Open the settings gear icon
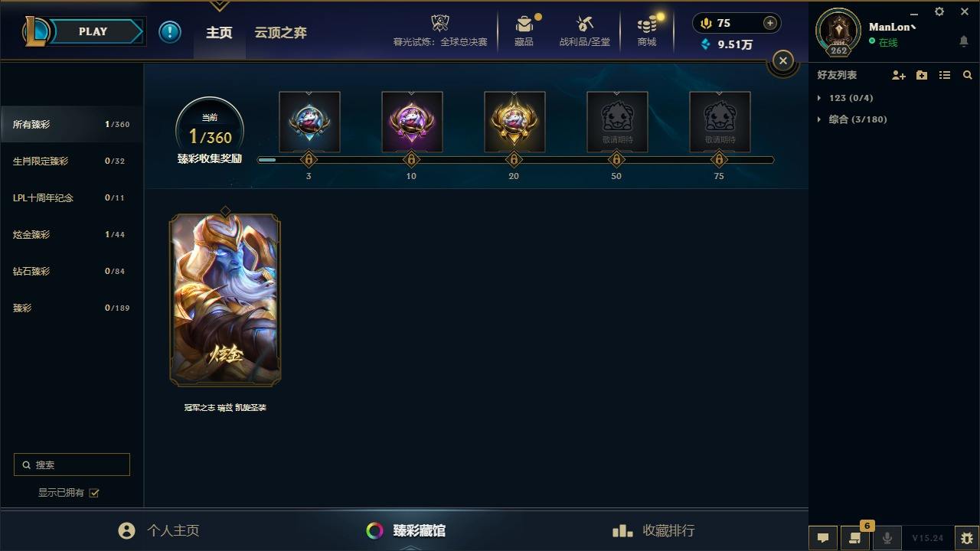This screenshot has width=980, height=551. pos(939,11)
